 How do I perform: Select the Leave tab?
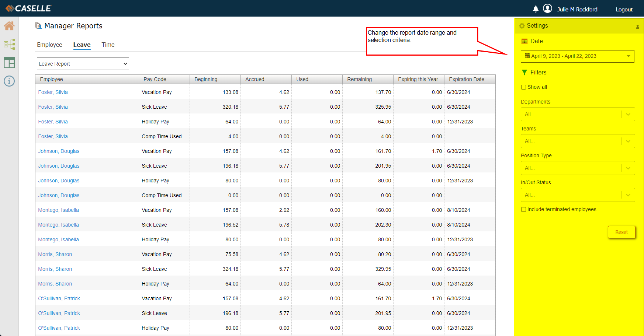[x=82, y=45]
